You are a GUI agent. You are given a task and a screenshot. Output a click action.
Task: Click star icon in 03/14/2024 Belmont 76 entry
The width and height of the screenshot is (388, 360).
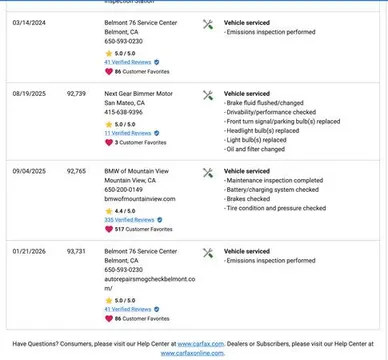(109, 53)
